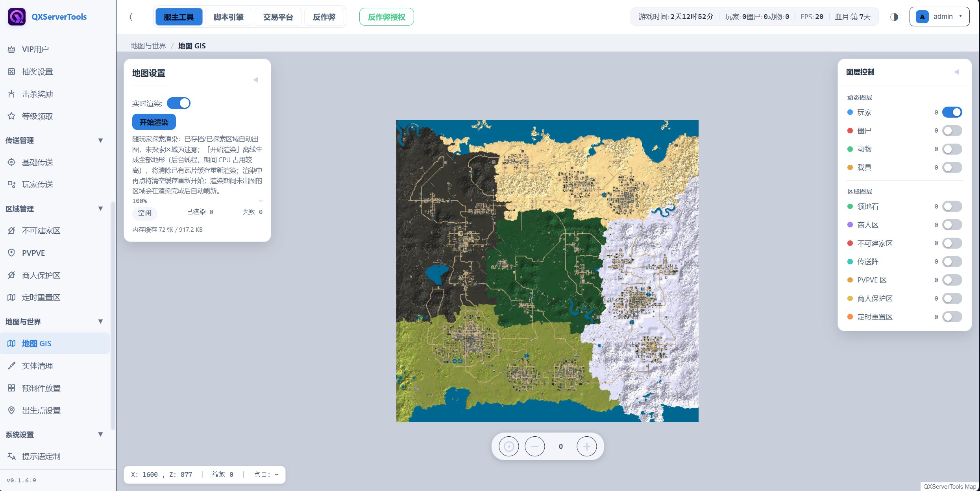This screenshot has width=980, height=491.
Task: Click the 提示语定制 translate icon
Action: click(x=11, y=456)
